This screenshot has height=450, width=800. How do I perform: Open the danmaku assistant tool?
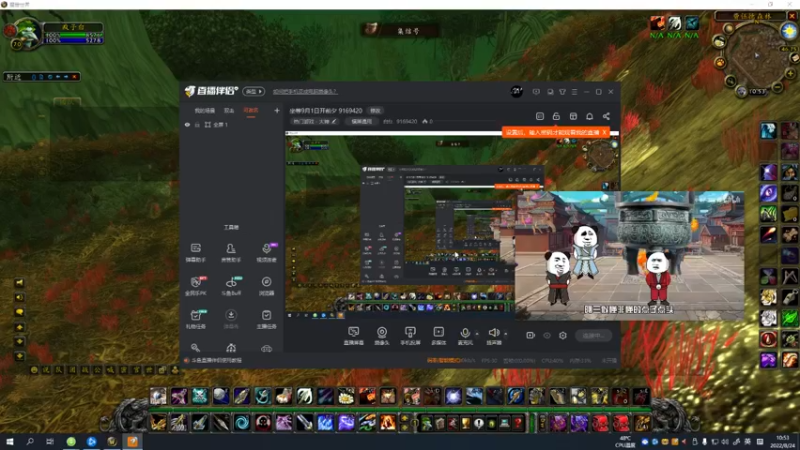click(x=195, y=252)
